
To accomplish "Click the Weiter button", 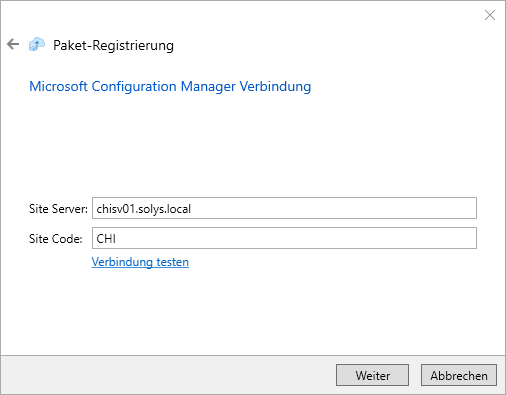I will coord(372,375).
